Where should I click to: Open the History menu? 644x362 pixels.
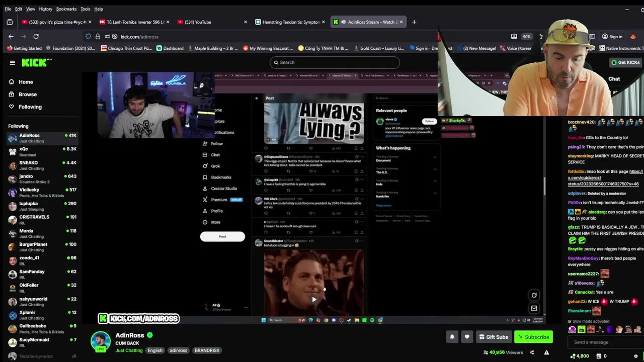point(45,9)
